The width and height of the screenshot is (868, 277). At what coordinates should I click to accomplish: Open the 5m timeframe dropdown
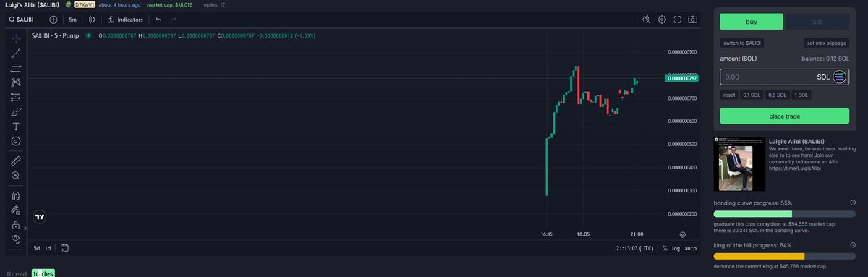click(x=72, y=20)
